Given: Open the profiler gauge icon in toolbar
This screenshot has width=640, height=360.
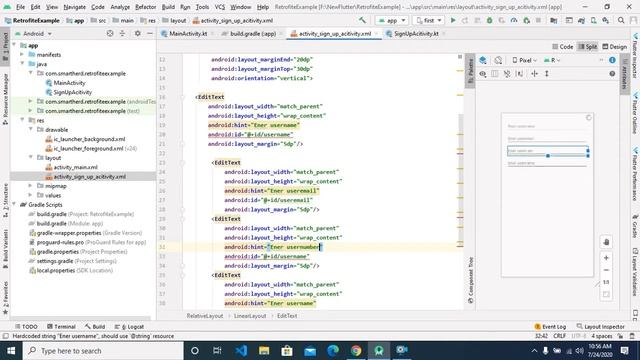Looking at the screenshot, I should click(x=514, y=20).
